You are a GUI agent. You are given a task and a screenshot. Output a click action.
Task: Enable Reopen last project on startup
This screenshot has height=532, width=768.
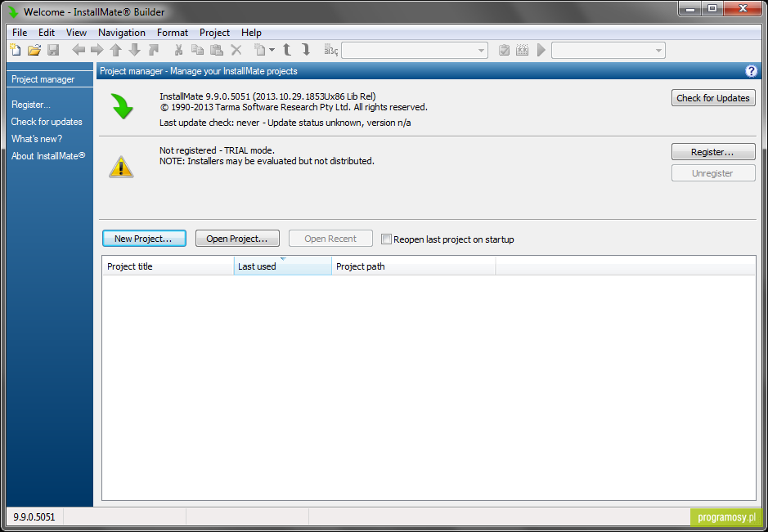click(386, 239)
